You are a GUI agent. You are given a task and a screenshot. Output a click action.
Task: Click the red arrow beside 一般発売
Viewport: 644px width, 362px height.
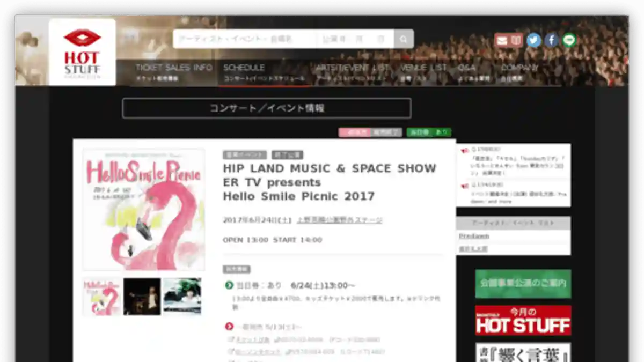pyautogui.click(x=229, y=327)
